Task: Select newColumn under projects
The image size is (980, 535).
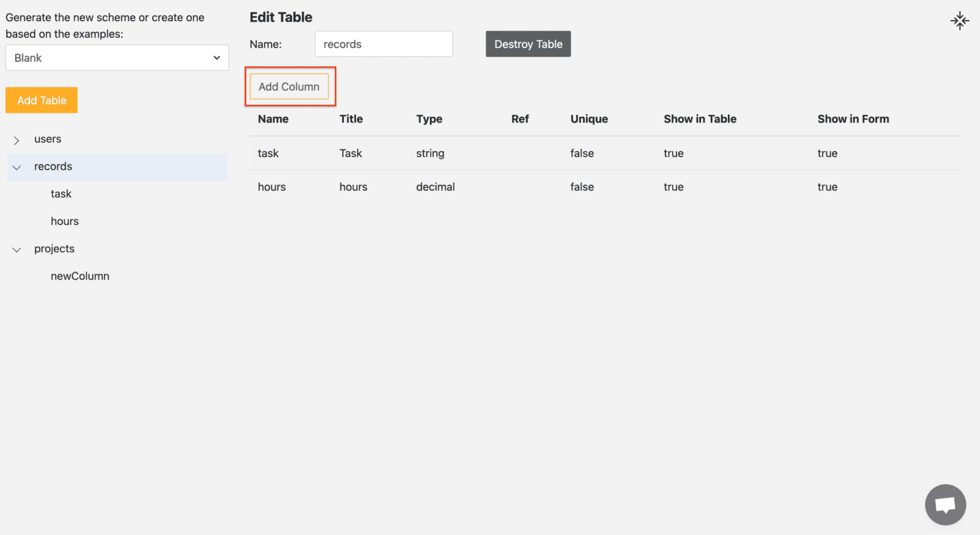Action: click(x=80, y=276)
